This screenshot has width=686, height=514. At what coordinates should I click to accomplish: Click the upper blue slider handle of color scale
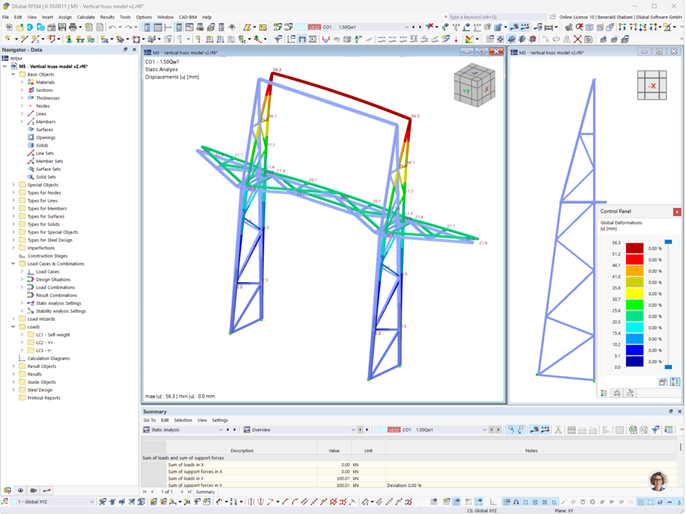(668, 242)
